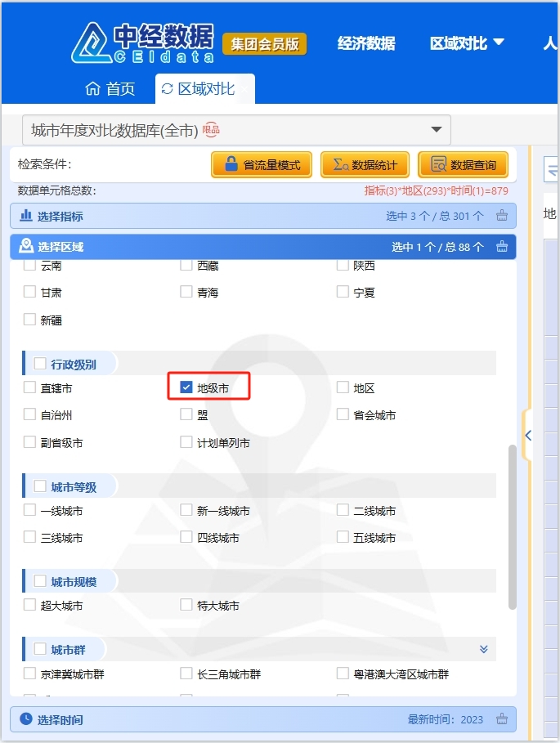Check the 京津冀城市群 checkbox
Viewport: 560px width, 743px height.
30,674
